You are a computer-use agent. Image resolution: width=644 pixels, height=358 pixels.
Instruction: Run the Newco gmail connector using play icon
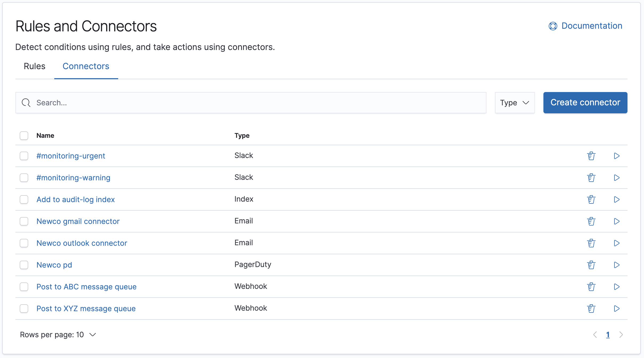click(x=617, y=221)
